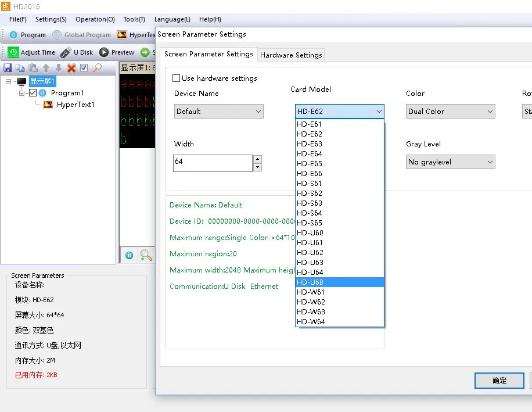Click the pause button under preview
The height and width of the screenshot is (412, 532).
click(130, 255)
